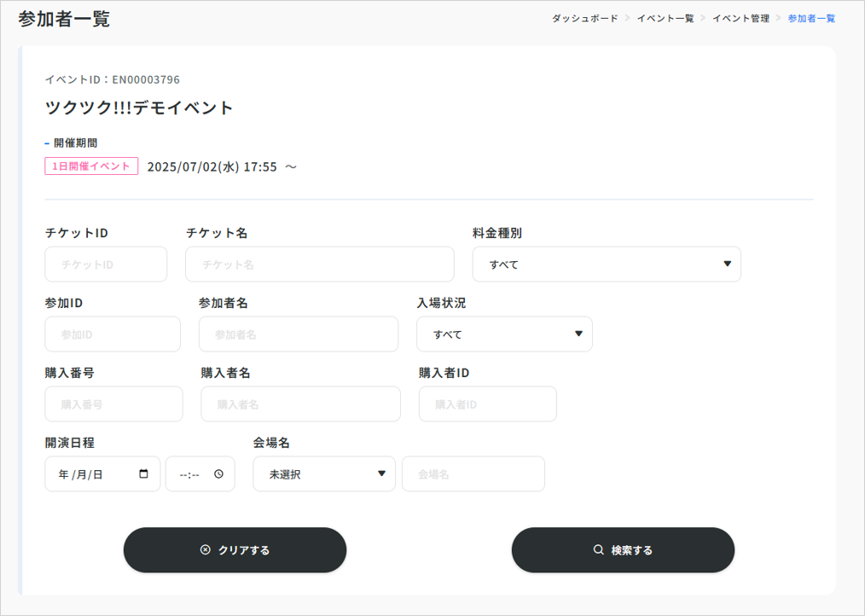Go to ダッシュボード breadcrumb link
Screen dimensions: 865x616
(584, 18)
